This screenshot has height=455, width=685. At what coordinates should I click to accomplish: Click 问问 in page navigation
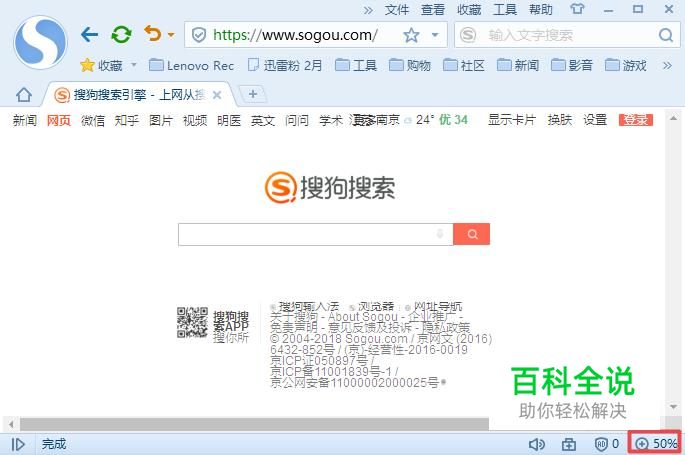(x=297, y=120)
